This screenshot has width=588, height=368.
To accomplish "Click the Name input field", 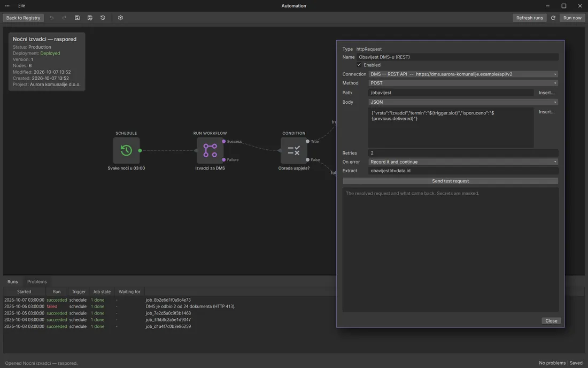I will click(x=458, y=57).
